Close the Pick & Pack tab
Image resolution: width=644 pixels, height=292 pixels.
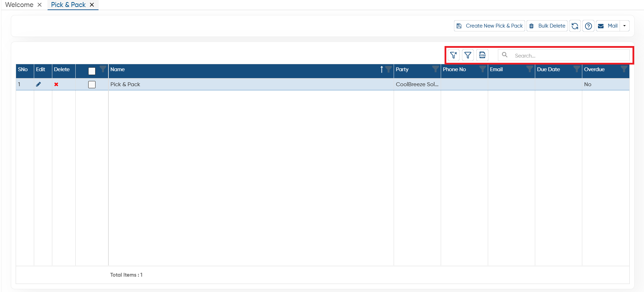click(x=92, y=5)
